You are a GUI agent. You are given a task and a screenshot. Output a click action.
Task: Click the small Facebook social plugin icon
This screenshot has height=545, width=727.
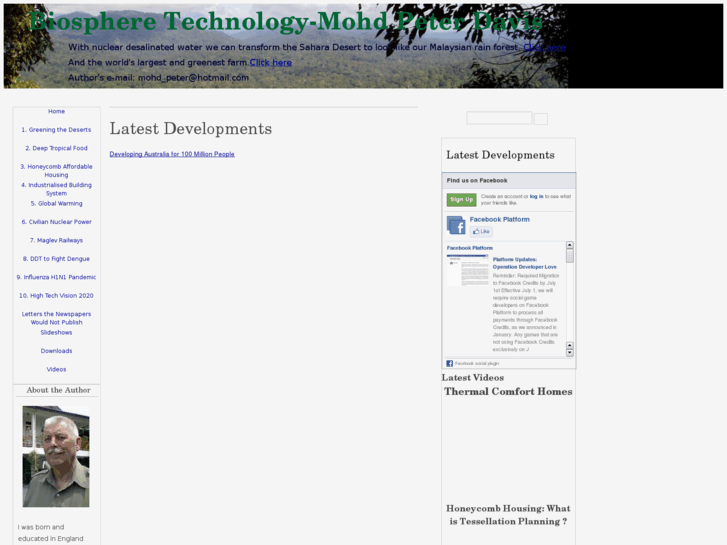449,364
